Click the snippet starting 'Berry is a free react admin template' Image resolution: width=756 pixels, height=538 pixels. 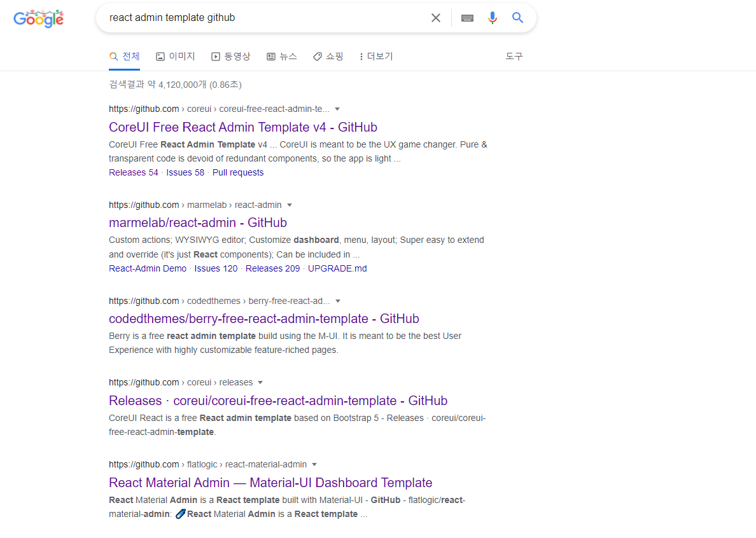(x=285, y=343)
